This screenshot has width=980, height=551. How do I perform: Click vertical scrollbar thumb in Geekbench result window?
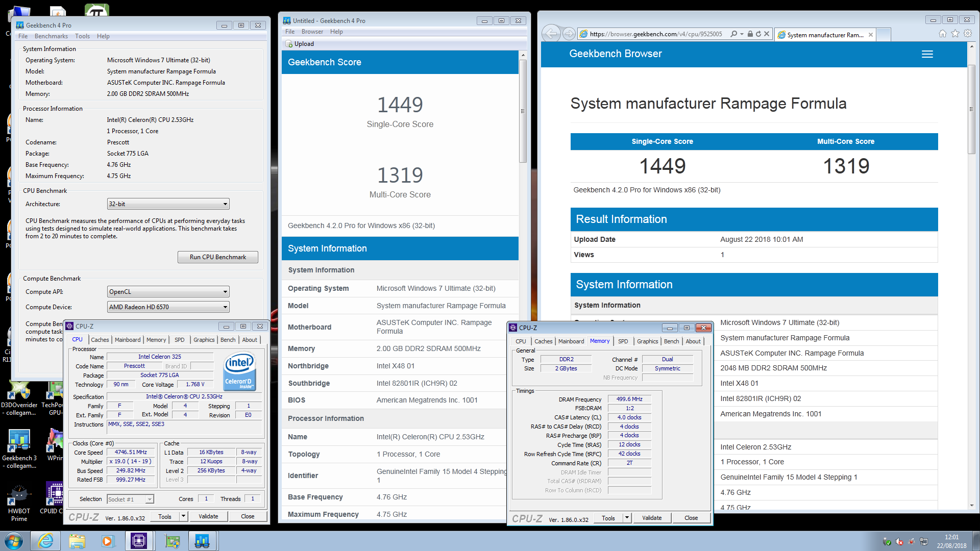(x=523, y=111)
